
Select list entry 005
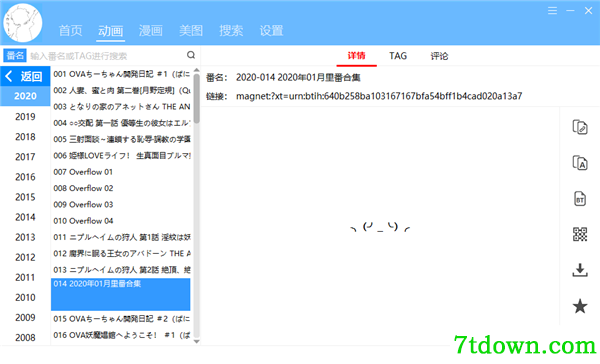(x=121, y=139)
